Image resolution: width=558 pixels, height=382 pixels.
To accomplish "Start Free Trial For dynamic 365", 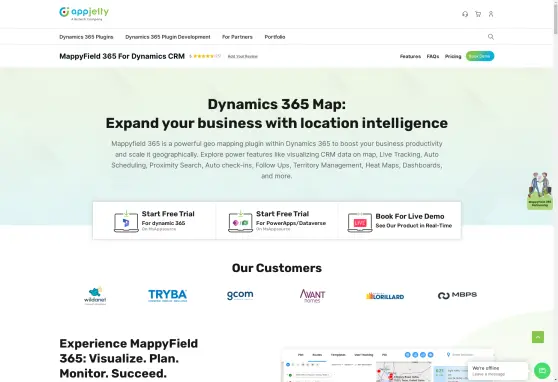I will 154,221.
